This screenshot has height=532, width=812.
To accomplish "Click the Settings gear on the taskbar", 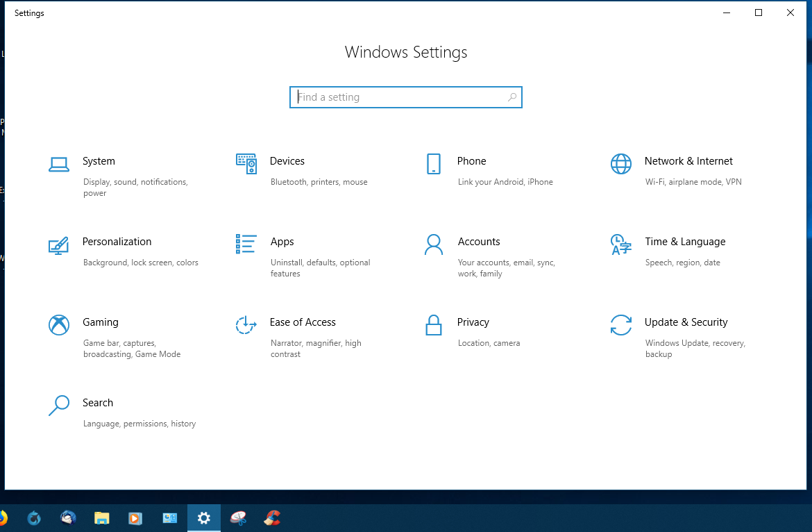I will [x=204, y=518].
